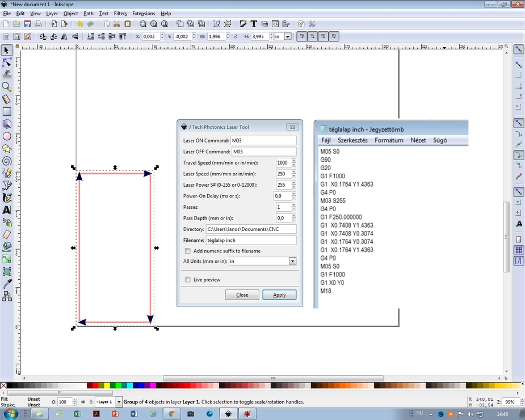This screenshot has height=420, width=525.
Task: Select the Node edit tool
Action: click(7, 62)
